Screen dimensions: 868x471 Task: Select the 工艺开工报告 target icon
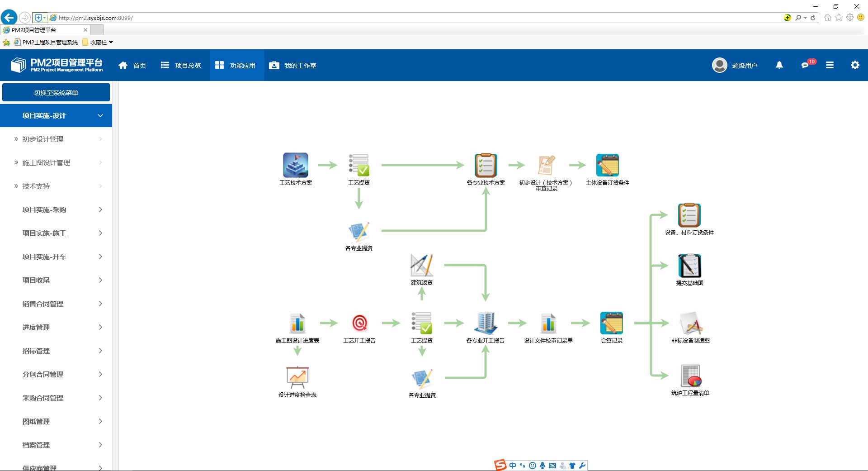[359, 323]
